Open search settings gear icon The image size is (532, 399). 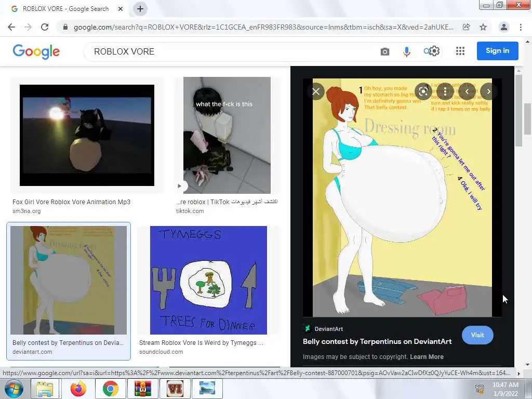434,51
